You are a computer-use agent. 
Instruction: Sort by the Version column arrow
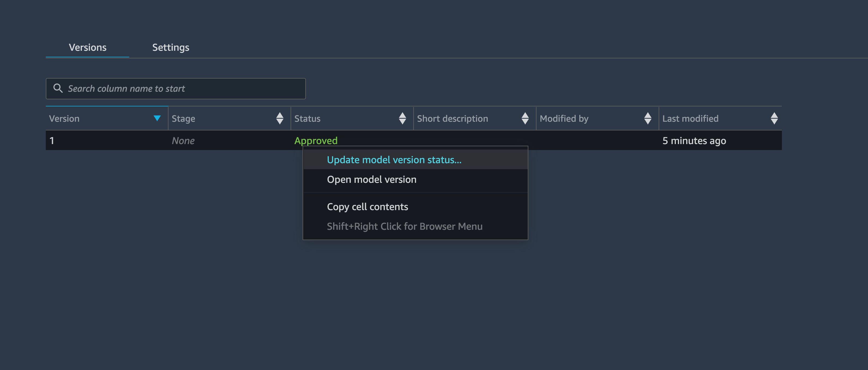[157, 118]
